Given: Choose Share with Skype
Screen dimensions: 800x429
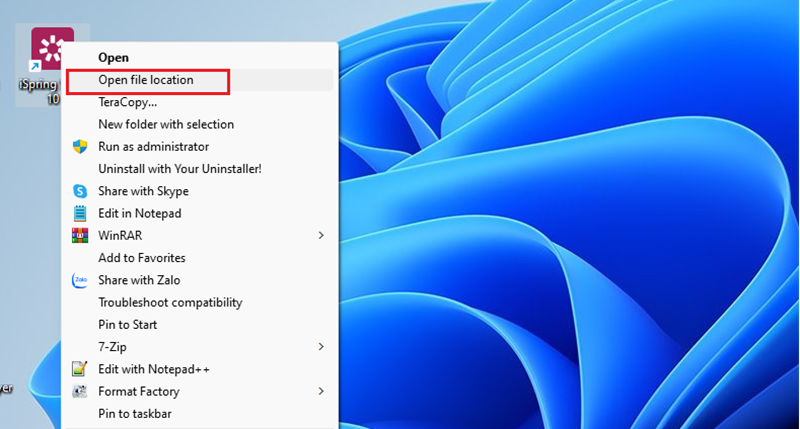Looking at the screenshot, I should 199,191.
